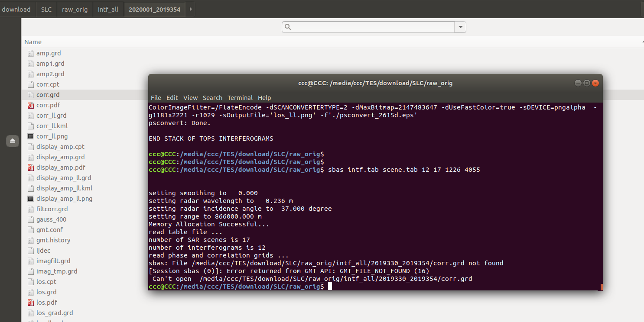Click the corr.cpt file icon
644x322 pixels.
30,84
